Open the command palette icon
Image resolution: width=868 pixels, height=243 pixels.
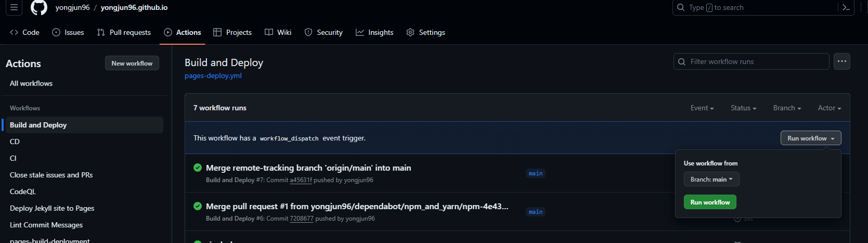[846, 7]
